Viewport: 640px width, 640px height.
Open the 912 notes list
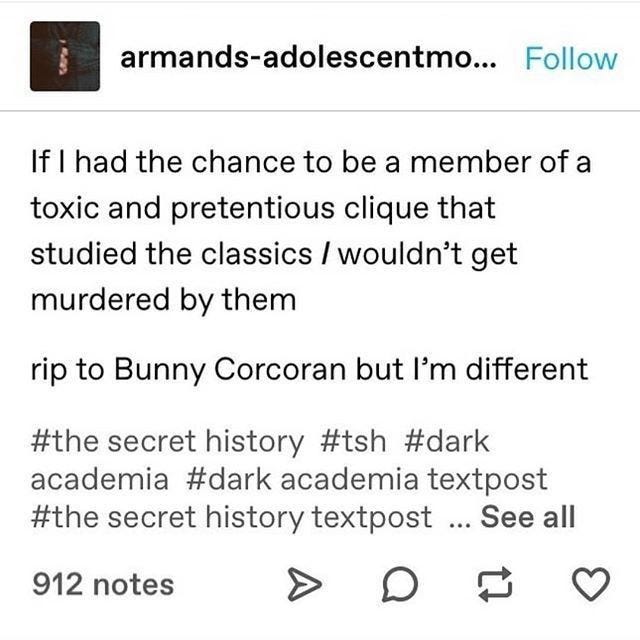(x=103, y=584)
